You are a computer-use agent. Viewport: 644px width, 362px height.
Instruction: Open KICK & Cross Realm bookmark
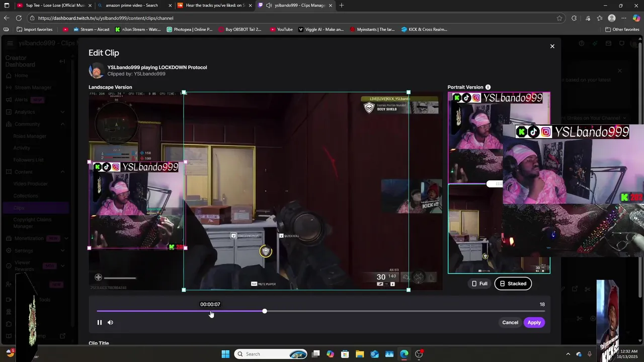pyautogui.click(x=424, y=30)
